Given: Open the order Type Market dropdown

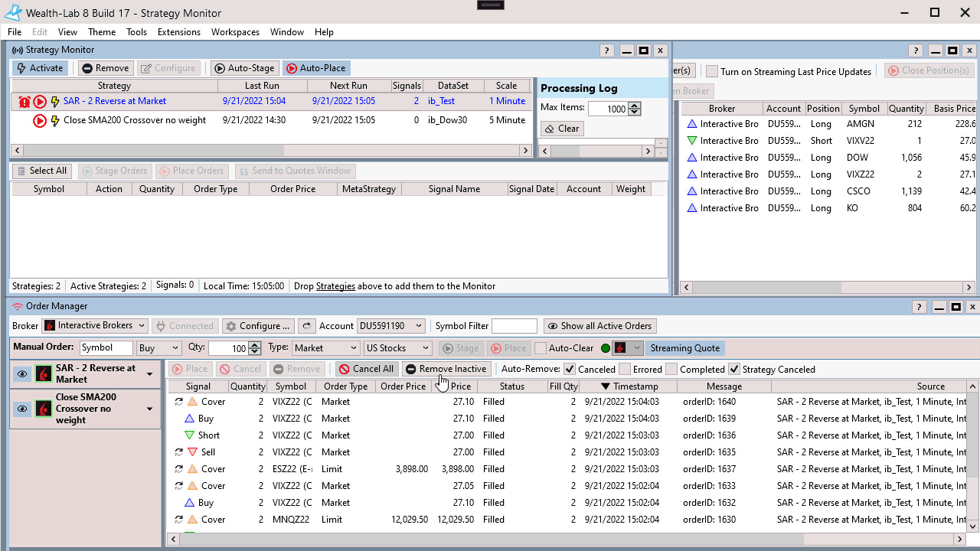Looking at the screenshot, I should 325,348.
